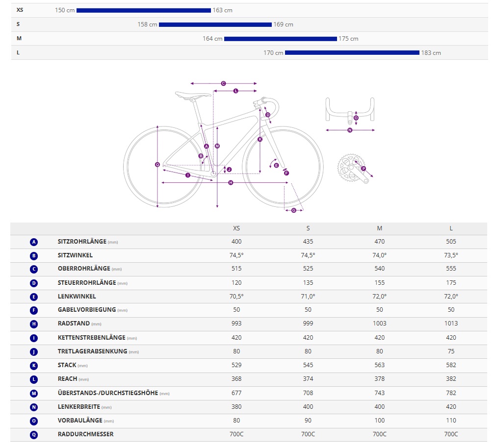This screenshot has height=448, width=494.
Task: Select the XS column header in geometry table
Action: pos(236,228)
